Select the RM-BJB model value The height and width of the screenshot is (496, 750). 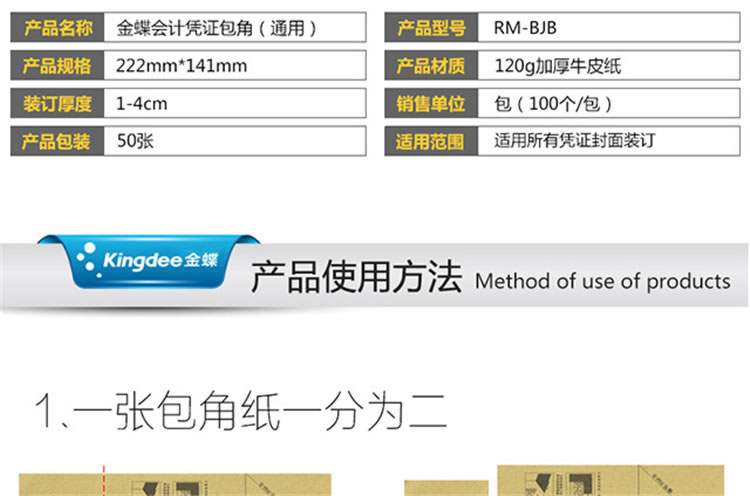525,28
